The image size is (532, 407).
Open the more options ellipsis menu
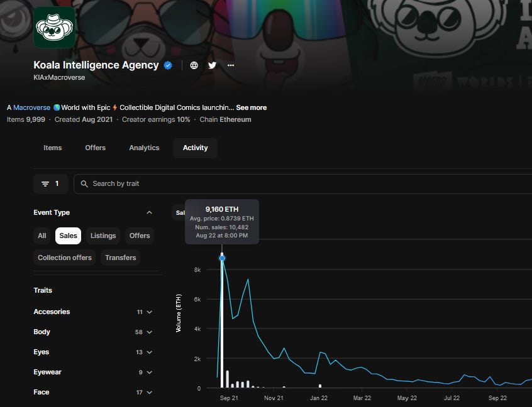(x=231, y=65)
